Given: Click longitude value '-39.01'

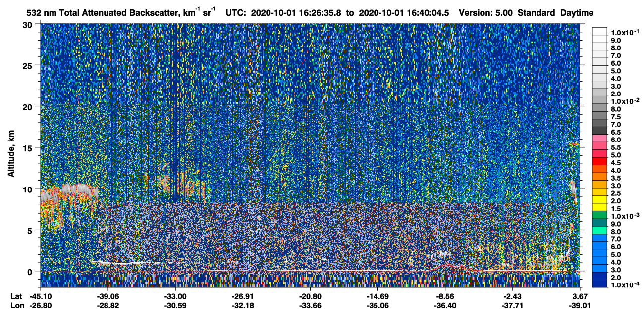Looking at the screenshot, I should [x=580, y=305].
